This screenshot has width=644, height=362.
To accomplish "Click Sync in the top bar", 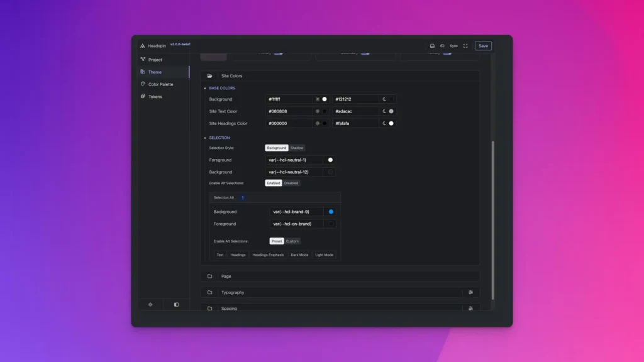I will click(453, 45).
